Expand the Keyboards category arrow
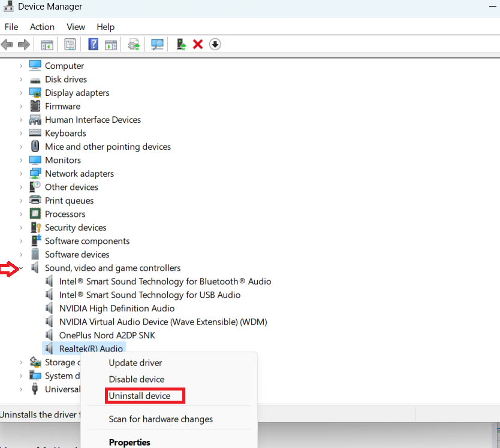 point(21,134)
